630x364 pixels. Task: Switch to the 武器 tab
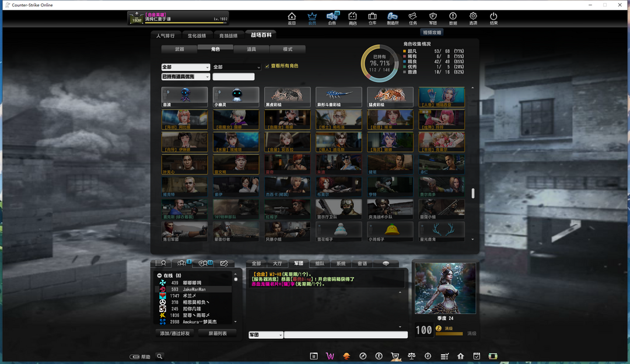click(179, 50)
